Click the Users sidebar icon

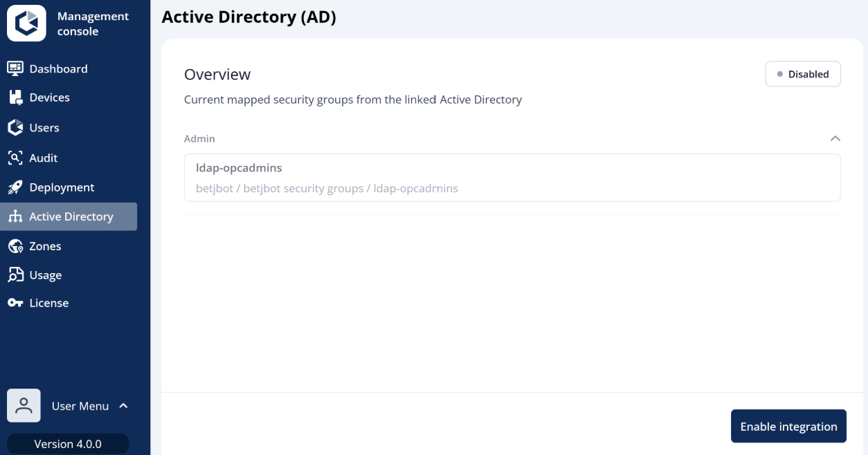tap(15, 127)
